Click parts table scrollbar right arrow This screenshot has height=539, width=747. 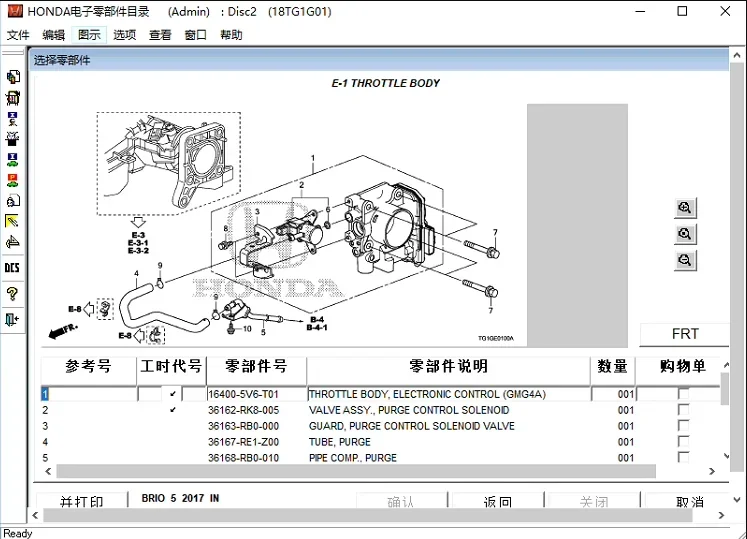point(712,471)
